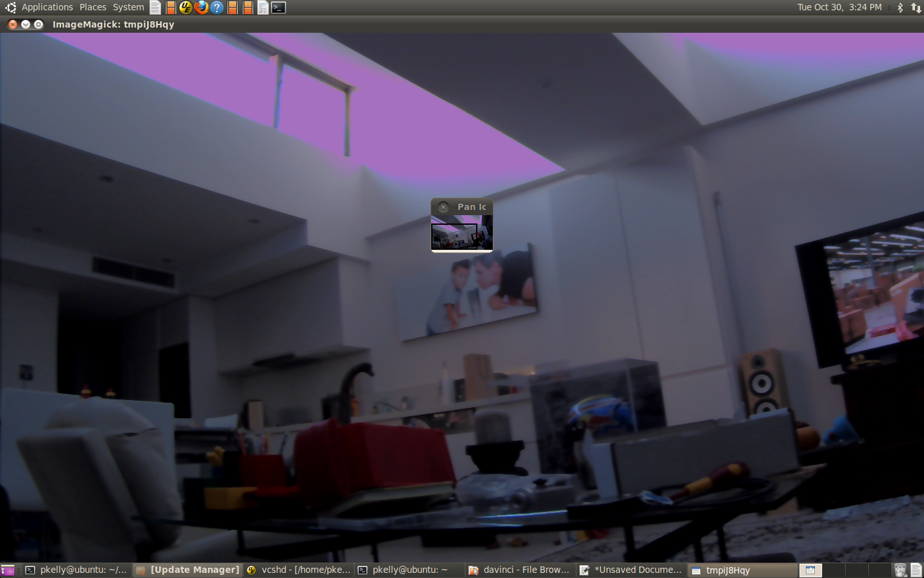Select the tmpiJ8Hqy taskbar item
The image size is (924, 578).
tap(742, 570)
